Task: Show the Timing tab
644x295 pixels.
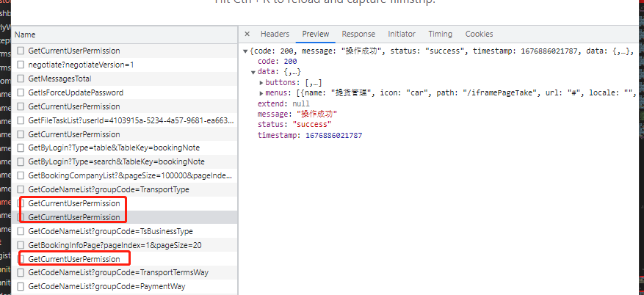Action: (x=440, y=34)
